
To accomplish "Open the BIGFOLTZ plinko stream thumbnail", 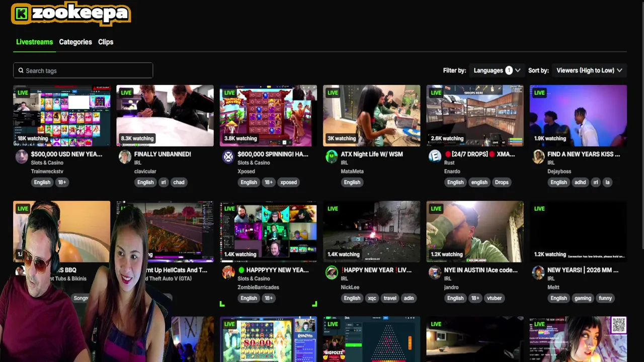I will [x=371, y=339].
